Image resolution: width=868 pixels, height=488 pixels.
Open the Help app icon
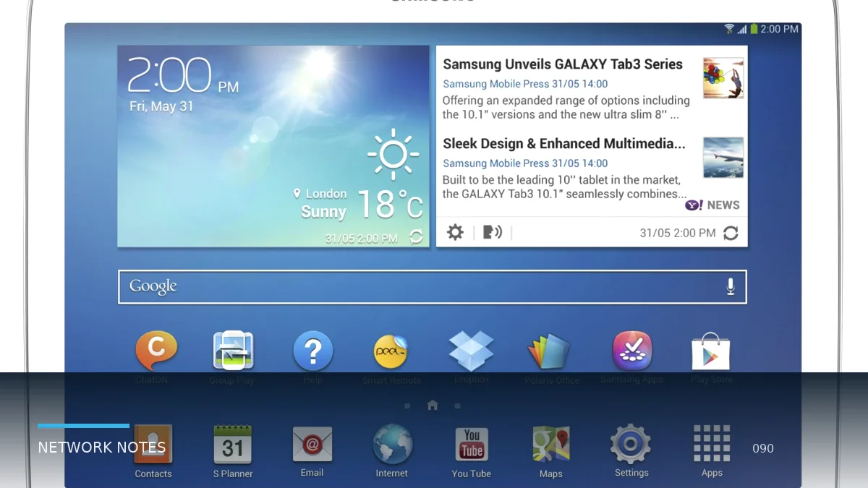click(312, 351)
